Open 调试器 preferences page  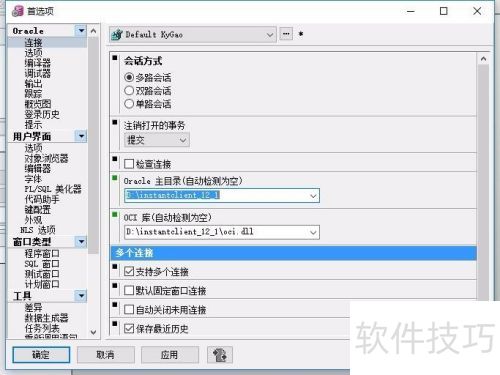coord(37,73)
